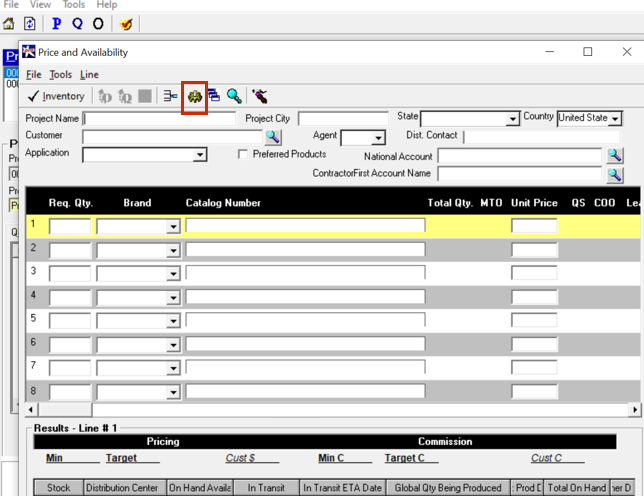
Task: Click the Unit Price field on line 1
Action: pyautogui.click(x=534, y=226)
